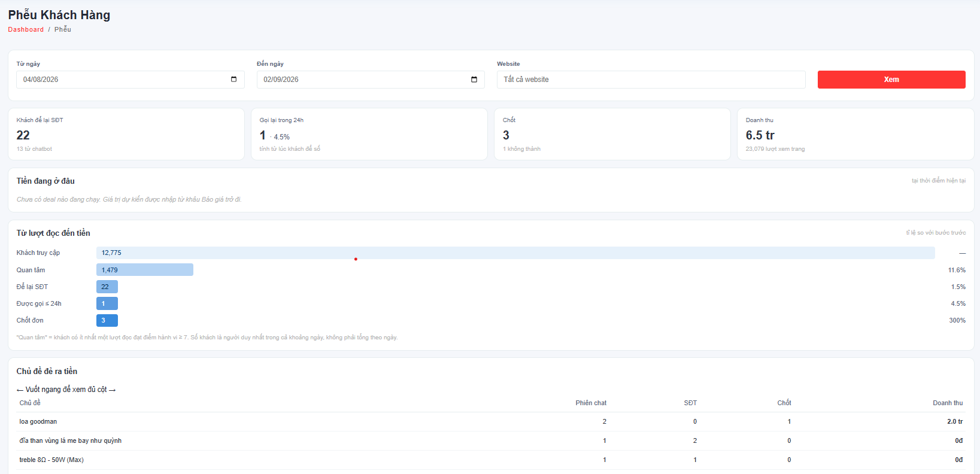This screenshot has width=980, height=474.
Task: Click the 4.5% rate in Gọi lại card
Action: tap(282, 137)
